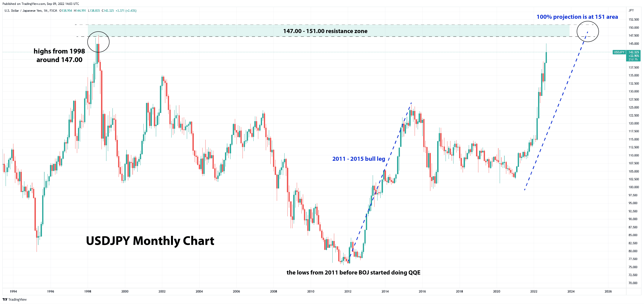Click the 2020 label on time axis

(497, 291)
